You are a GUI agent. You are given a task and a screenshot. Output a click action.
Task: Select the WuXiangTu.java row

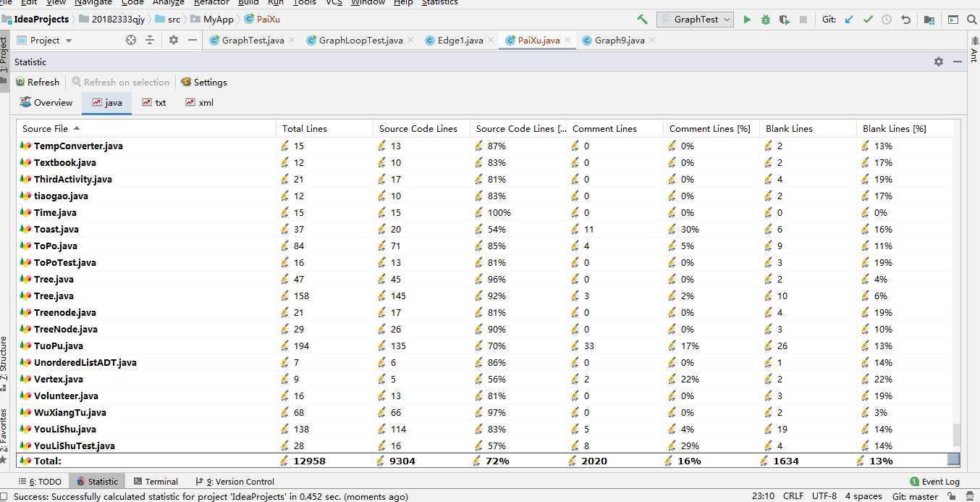[x=485, y=412]
